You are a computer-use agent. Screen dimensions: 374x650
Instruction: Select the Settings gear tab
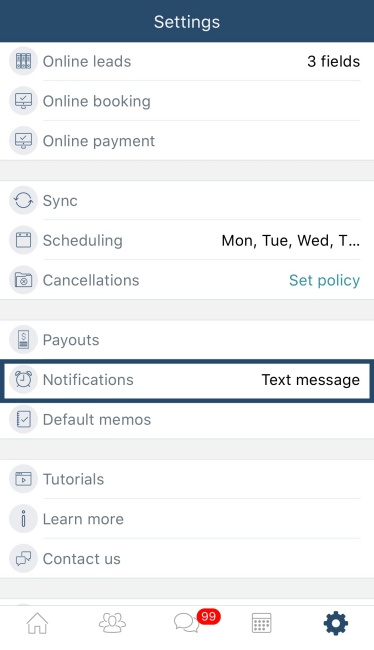tap(336, 623)
